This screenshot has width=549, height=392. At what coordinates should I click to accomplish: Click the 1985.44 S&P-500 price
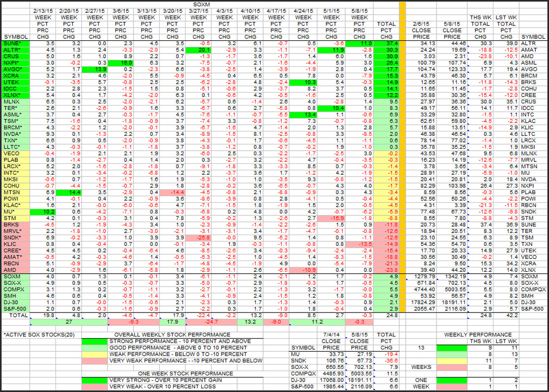coord(332,387)
